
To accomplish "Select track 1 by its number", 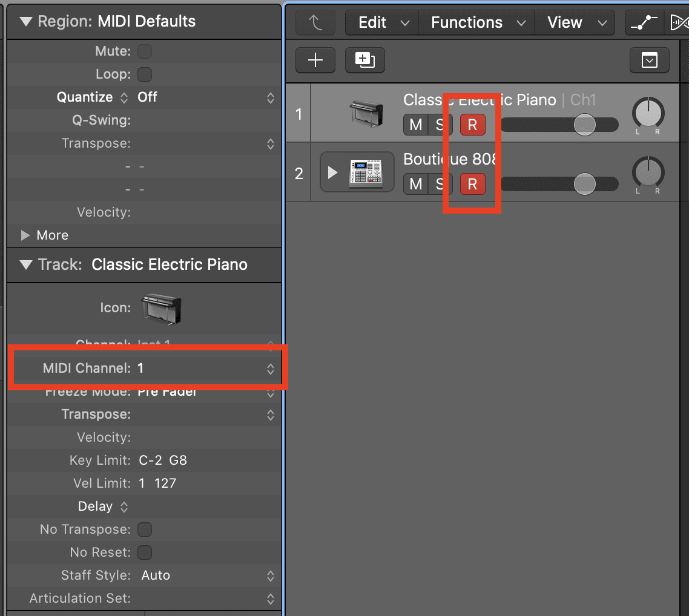I will click(x=299, y=114).
